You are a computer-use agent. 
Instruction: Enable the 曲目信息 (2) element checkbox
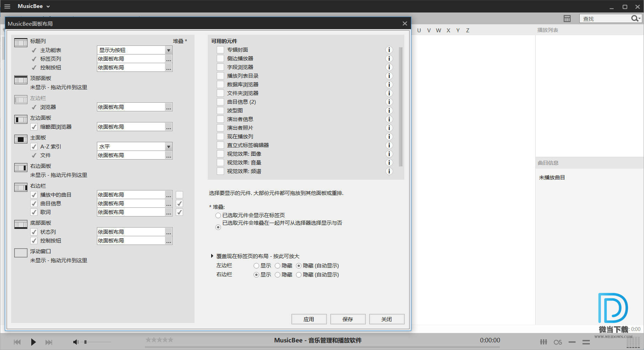(220, 102)
